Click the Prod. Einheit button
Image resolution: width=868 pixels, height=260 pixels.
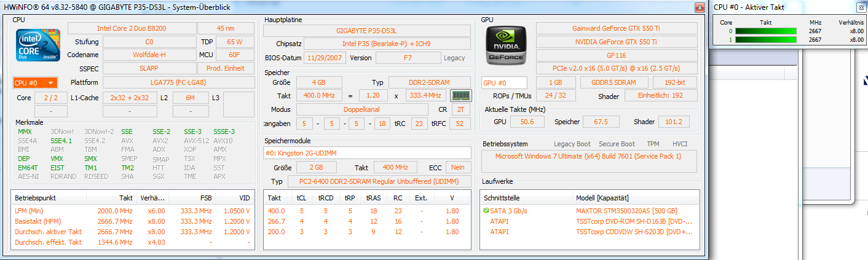tap(226, 68)
